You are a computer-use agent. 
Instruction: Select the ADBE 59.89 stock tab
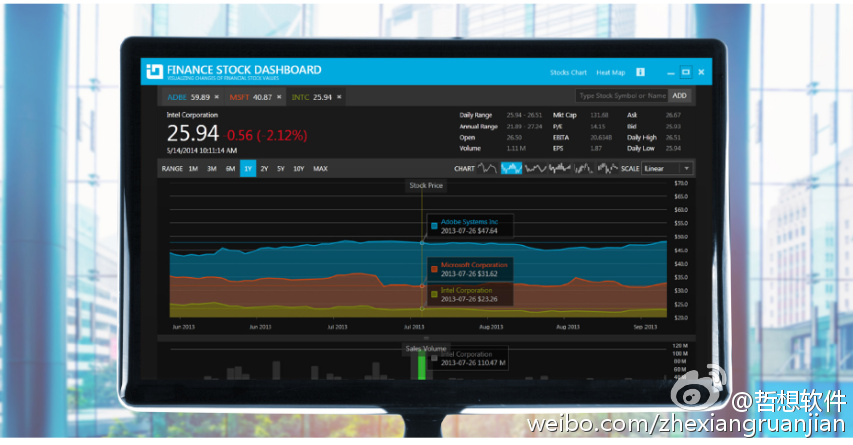point(191,97)
